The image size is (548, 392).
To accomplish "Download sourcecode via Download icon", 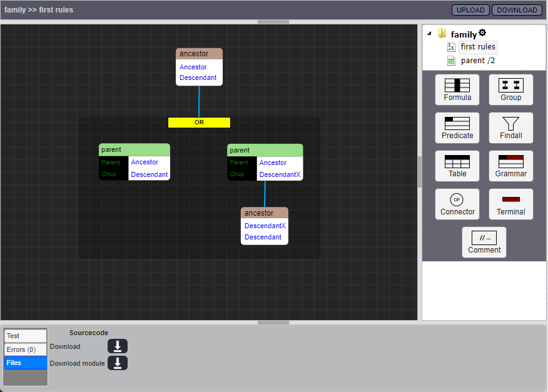I will click(x=118, y=346).
